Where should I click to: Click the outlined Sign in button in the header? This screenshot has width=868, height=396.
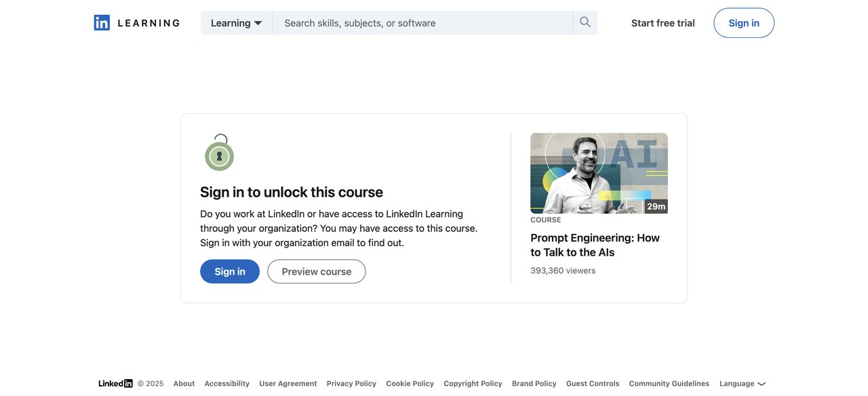point(744,23)
